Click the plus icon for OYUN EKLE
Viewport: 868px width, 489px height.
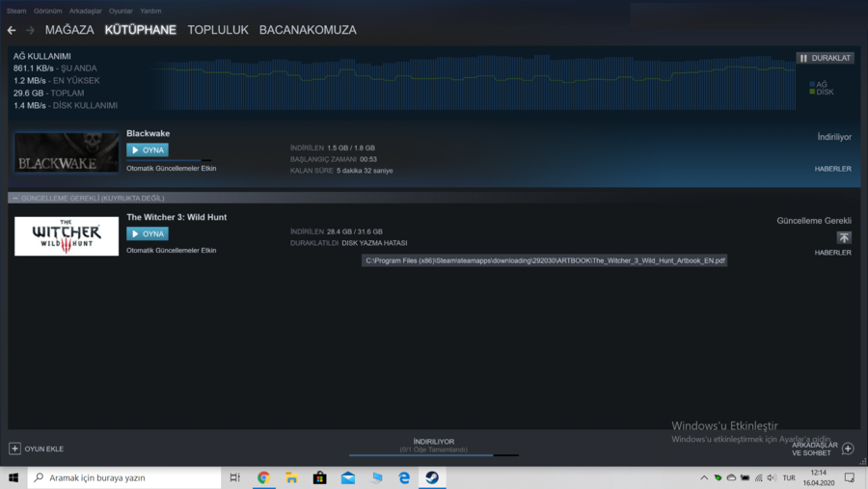(x=14, y=448)
